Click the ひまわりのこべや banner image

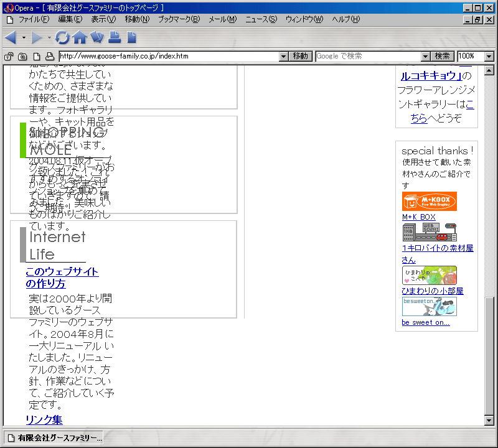pos(430,275)
